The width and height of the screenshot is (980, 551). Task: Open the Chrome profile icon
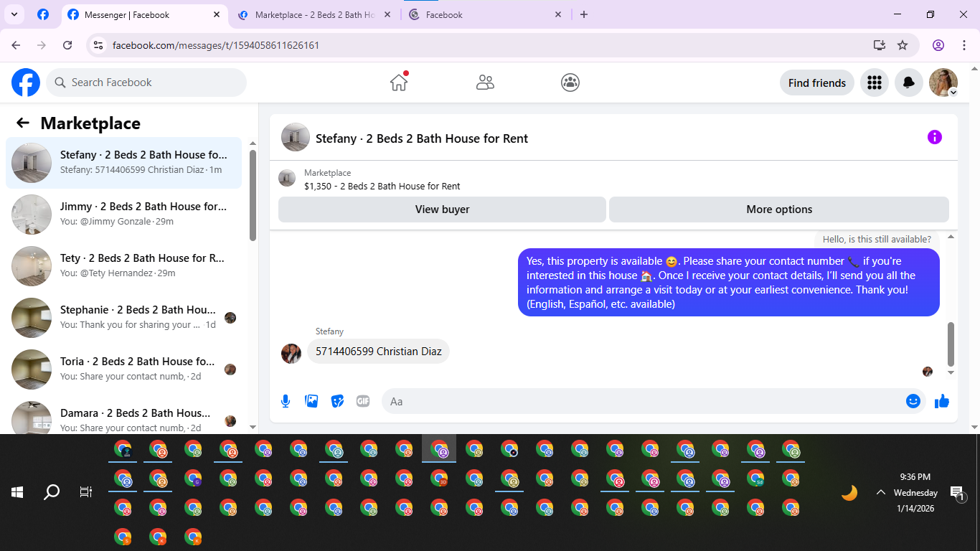click(938, 45)
